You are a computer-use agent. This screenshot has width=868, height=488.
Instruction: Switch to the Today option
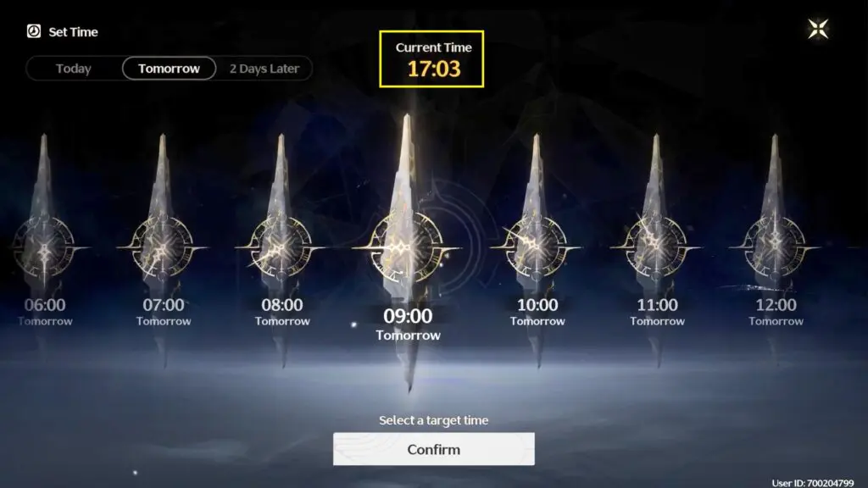(73, 69)
